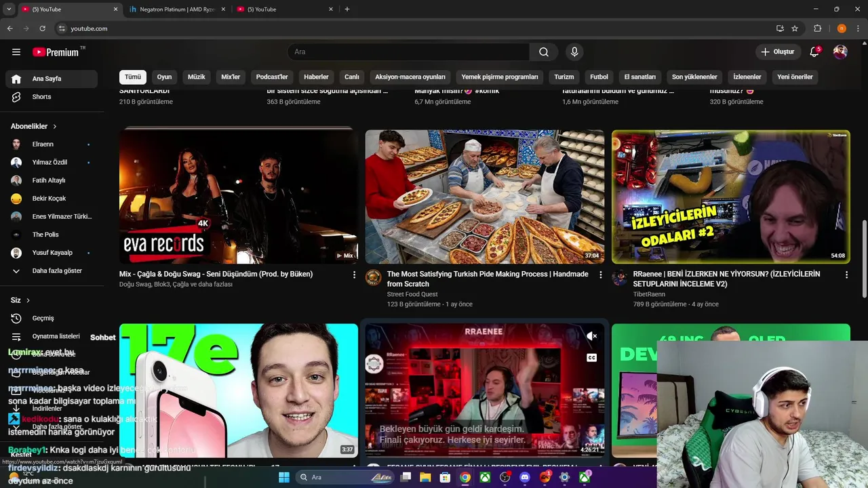Unmute the RRaenee preview video
Image resolution: width=868 pixels, height=488 pixels.
pyautogui.click(x=591, y=336)
